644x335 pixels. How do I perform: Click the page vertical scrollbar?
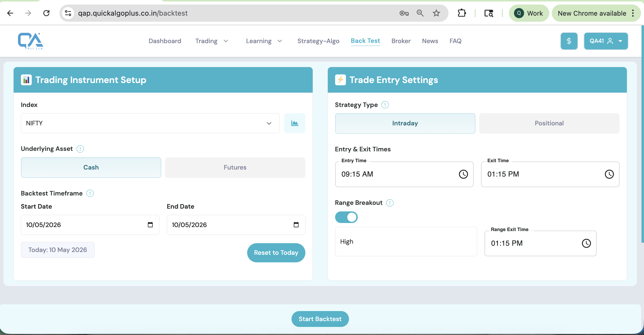tap(642, 134)
